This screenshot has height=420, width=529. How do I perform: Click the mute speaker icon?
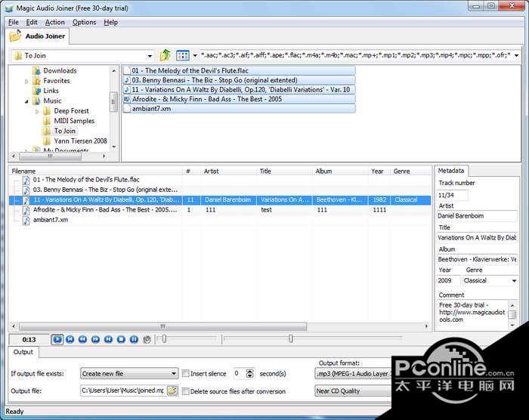147,339
